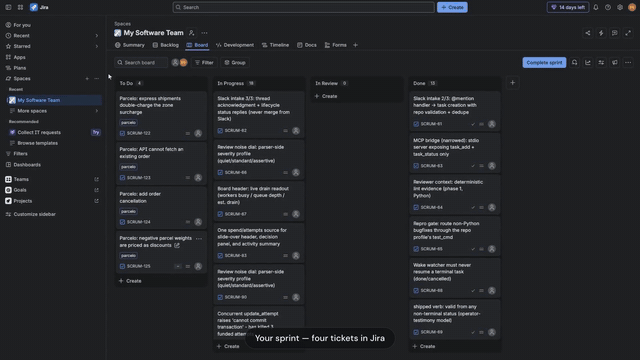Click Create in the In Review column
Screen dimensions: 640x360
326,96
